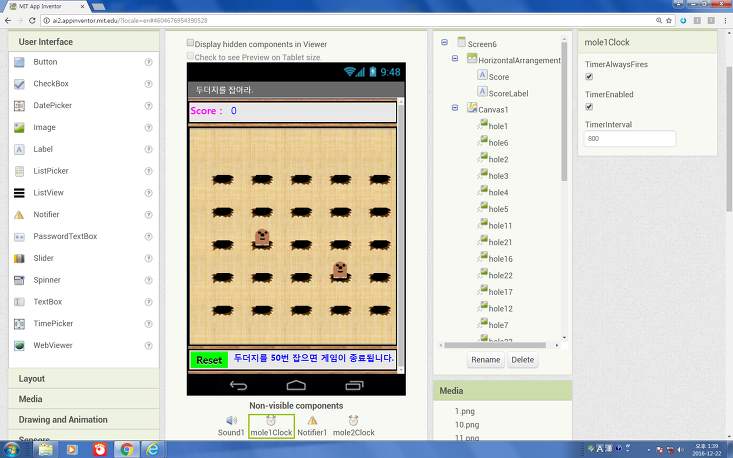This screenshot has width=733, height=458.
Task: Collapse the Canvas1 tree node
Action: (x=455, y=107)
